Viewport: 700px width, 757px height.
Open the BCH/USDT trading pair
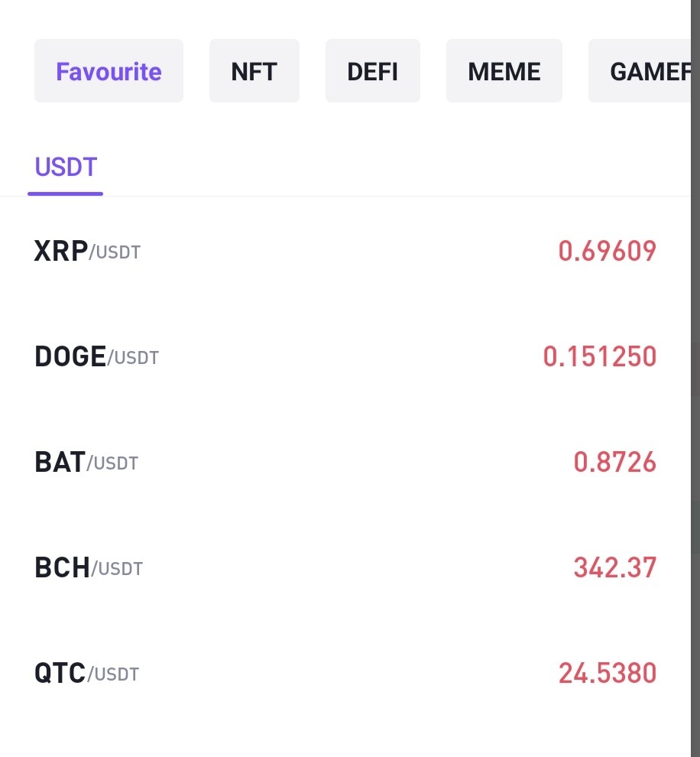pyautogui.click(x=345, y=567)
